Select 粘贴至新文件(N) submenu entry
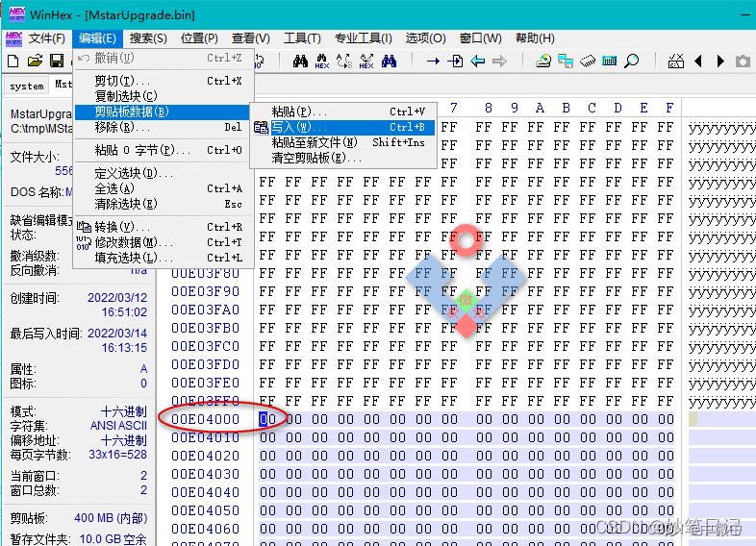Screen dimensions: 756x546 tap(343, 142)
